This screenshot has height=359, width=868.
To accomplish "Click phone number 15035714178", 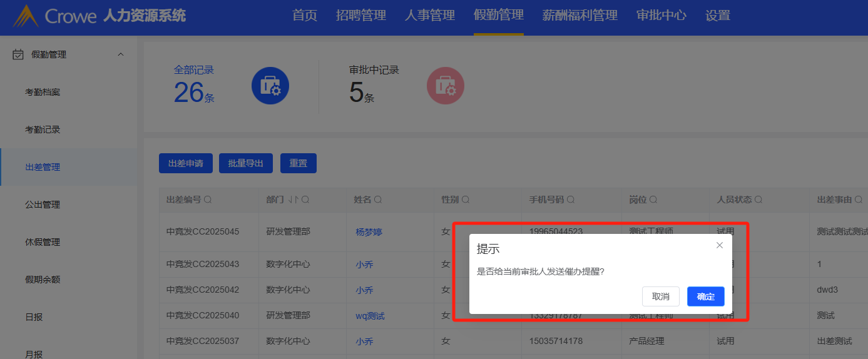I will (556, 341).
